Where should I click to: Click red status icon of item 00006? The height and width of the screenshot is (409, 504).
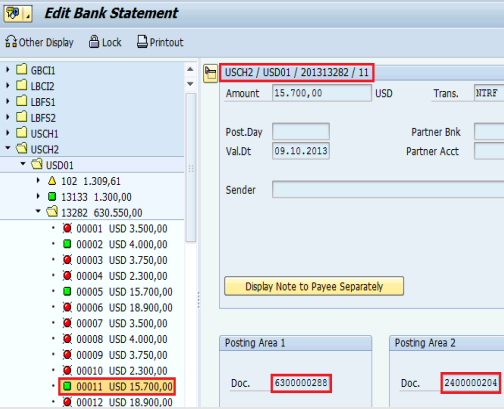coord(67,307)
